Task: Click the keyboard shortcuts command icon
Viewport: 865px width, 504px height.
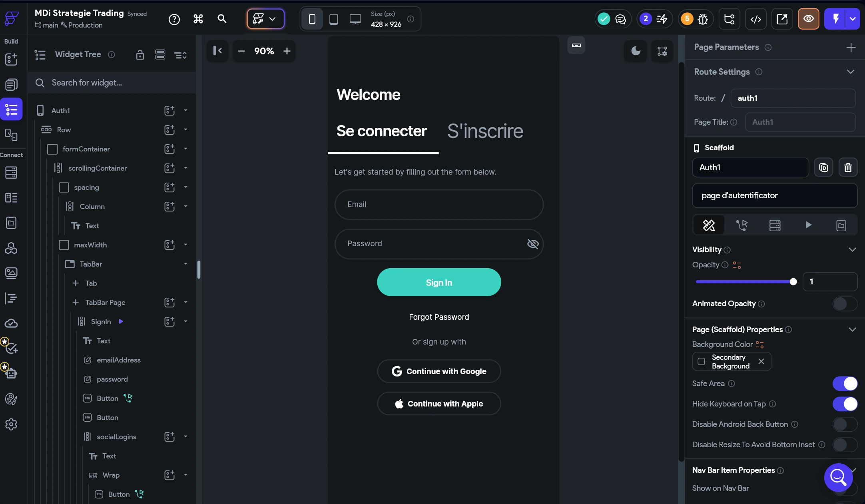Action: [198, 19]
